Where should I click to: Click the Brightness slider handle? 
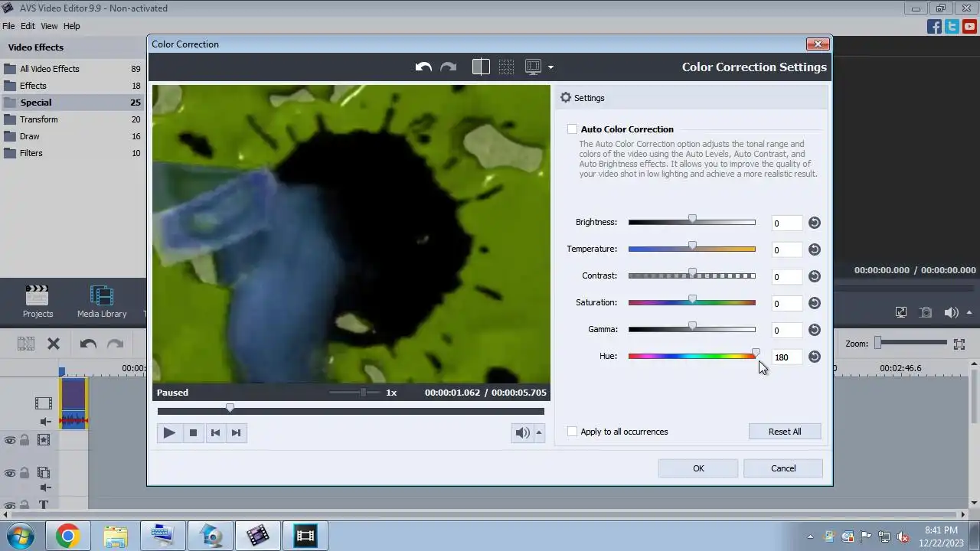point(692,220)
